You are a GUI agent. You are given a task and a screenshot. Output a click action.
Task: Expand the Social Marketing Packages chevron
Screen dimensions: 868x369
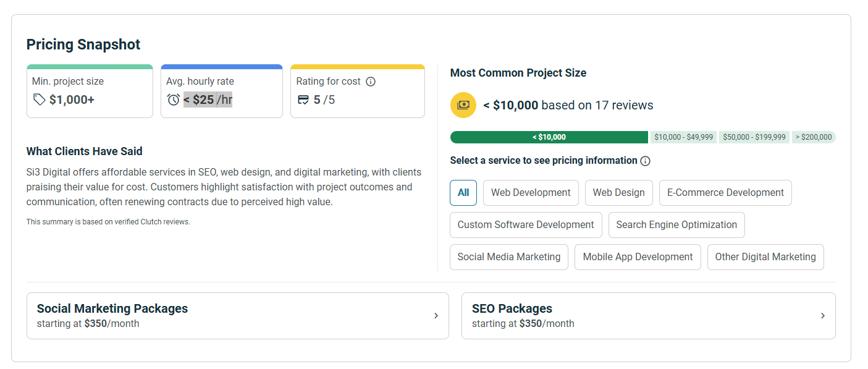click(436, 316)
